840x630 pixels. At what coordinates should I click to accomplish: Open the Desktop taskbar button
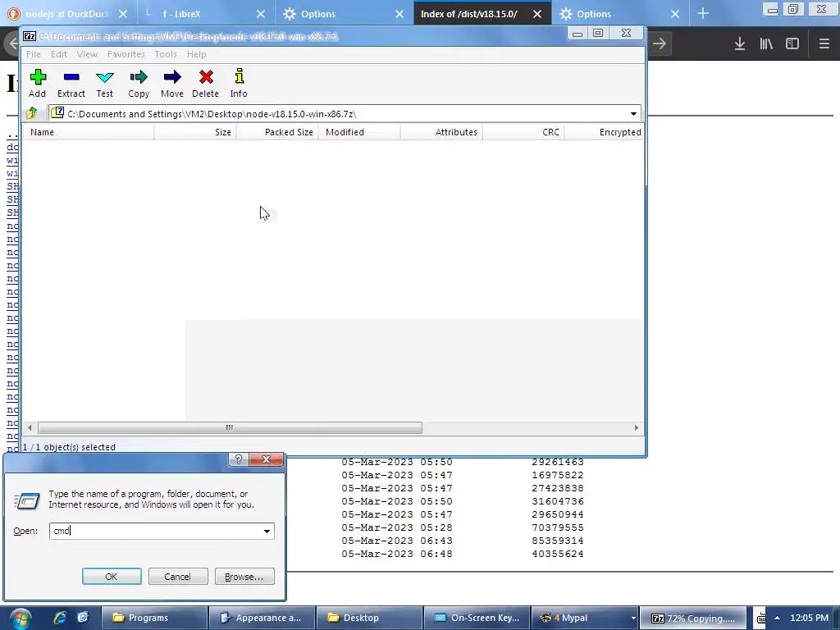click(369, 618)
